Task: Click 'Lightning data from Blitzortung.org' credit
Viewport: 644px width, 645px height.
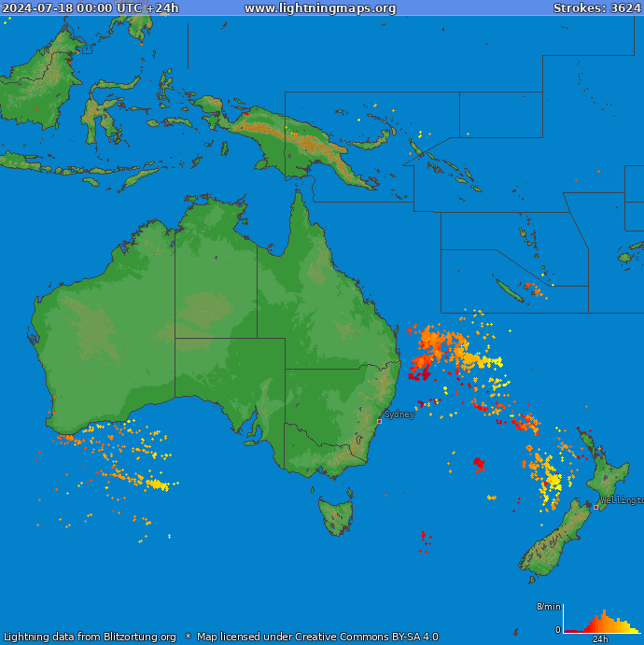Action: coord(90,637)
